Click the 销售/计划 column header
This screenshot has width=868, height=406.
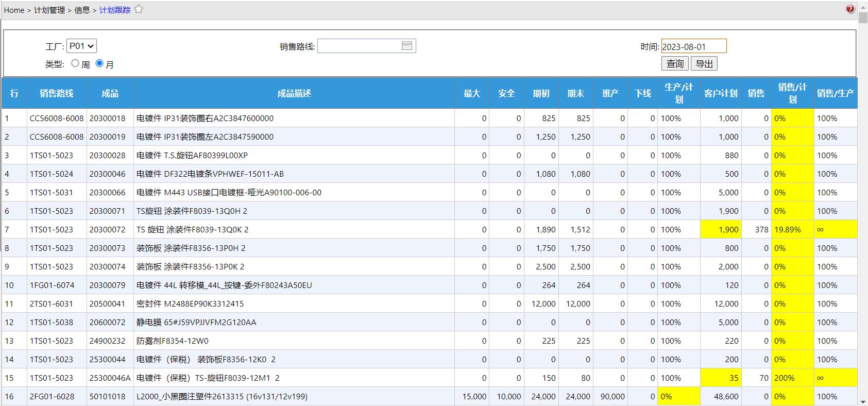pos(792,93)
